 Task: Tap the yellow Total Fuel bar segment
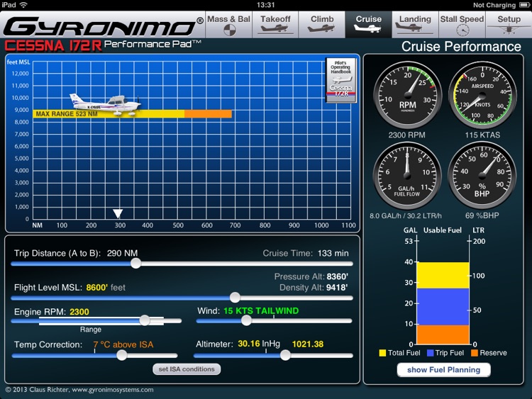[x=443, y=275]
